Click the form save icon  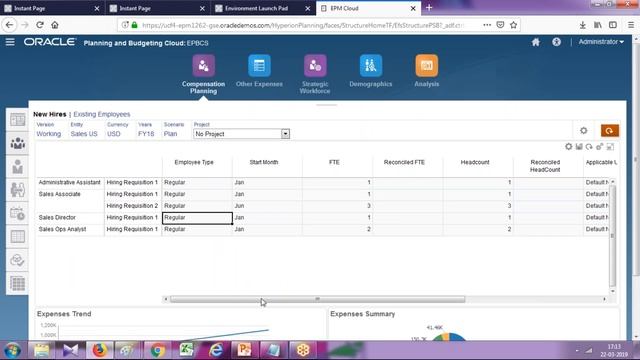point(579,147)
